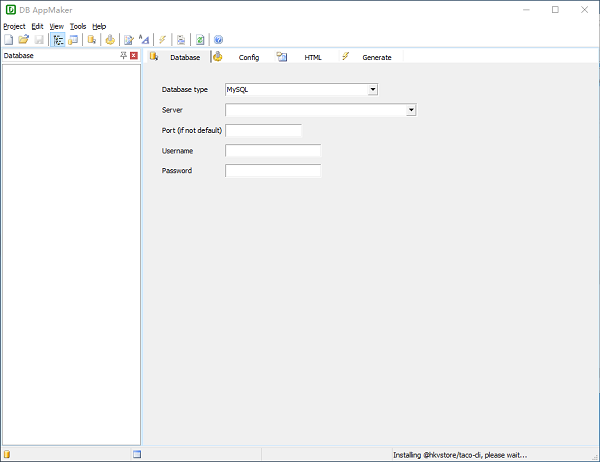Toggle the database tree view toolbar icon
This screenshot has height=462, width=600.
[58, 40]
